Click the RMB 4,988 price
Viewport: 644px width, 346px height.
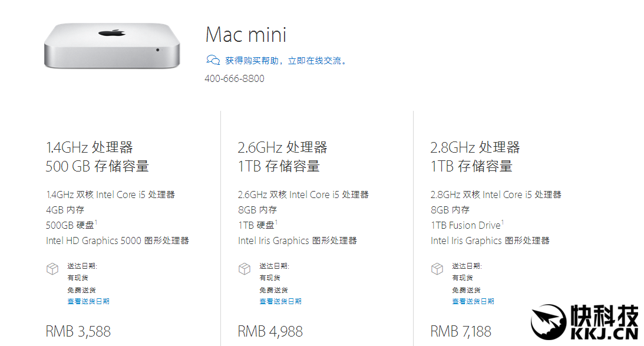click(271, 331)
